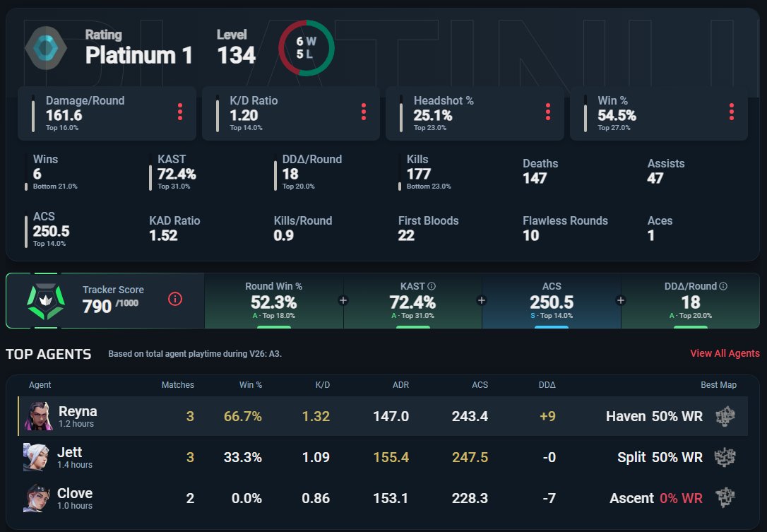Click the DDΔ/Round 18 score tile
767x532 pixels.
point(690,300)
